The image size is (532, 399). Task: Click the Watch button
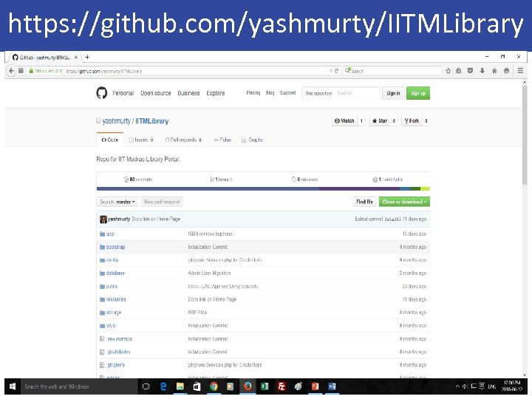click(x=344, y=120)
